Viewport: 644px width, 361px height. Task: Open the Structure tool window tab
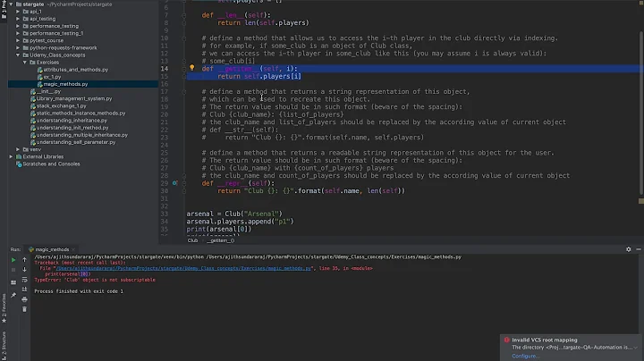[x=4, y=346]
